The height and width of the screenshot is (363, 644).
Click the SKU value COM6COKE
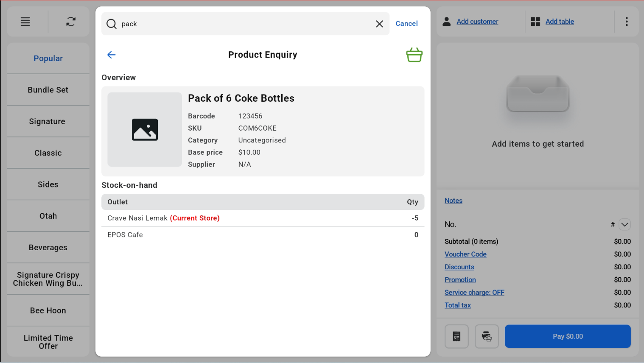tap(257, 128)
